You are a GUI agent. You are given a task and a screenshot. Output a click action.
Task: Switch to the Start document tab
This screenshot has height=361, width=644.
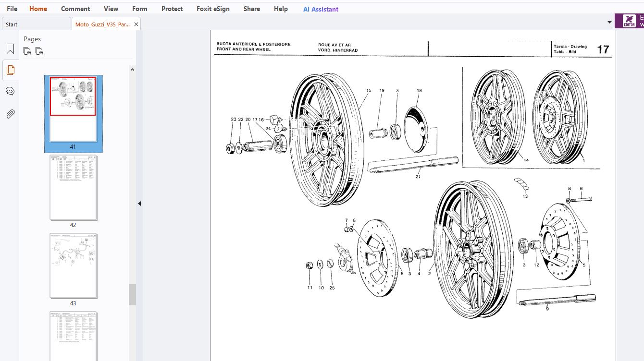(36, 24)
